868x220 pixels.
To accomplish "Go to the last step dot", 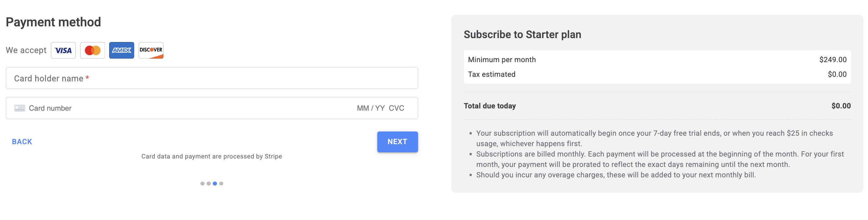I will (x=221, y=184).
